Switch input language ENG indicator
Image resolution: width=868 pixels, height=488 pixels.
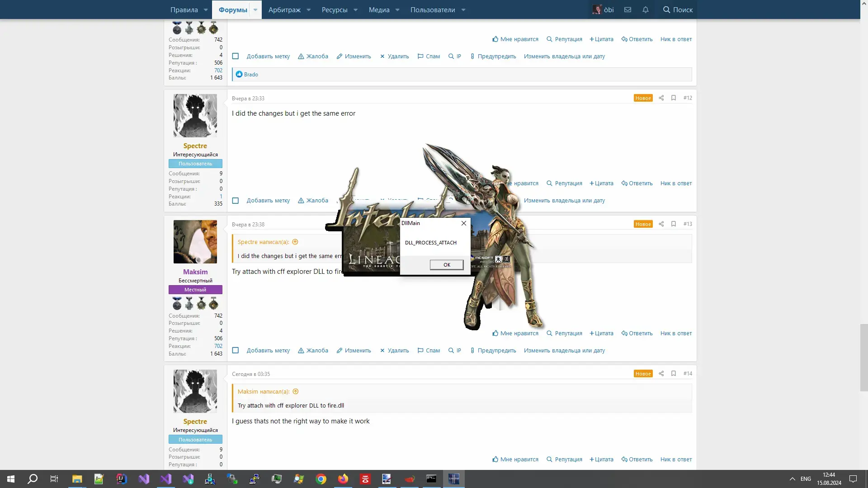point(806,479)
